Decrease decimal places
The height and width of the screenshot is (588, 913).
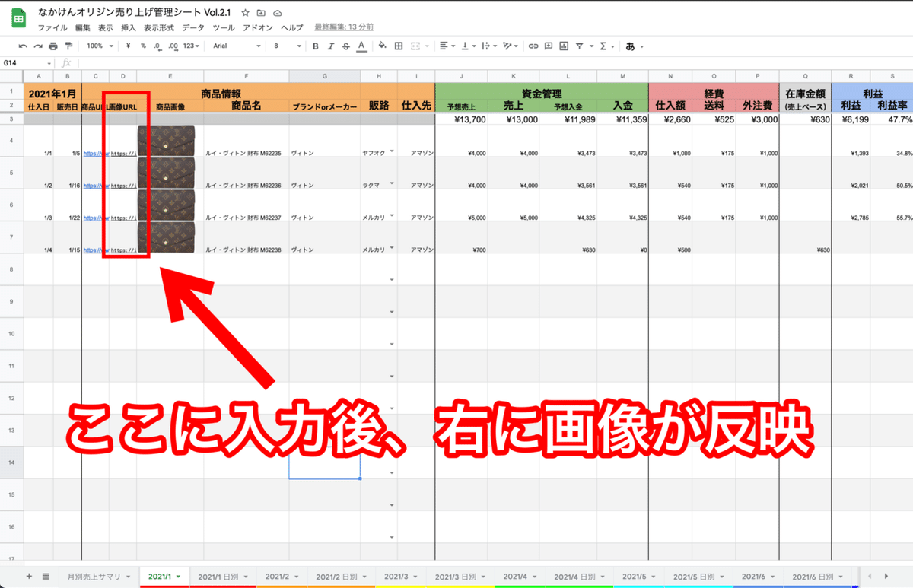pyautogui.click(x=157, y=46)
